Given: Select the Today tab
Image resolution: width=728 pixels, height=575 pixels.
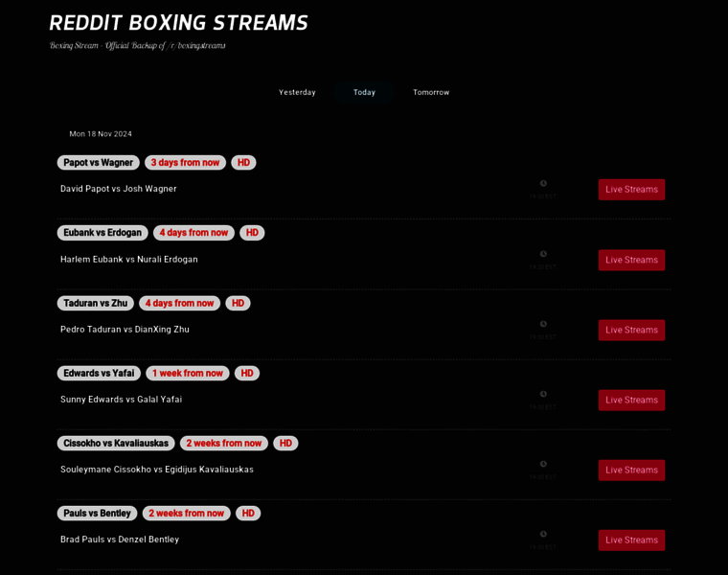Looking at the screenshot, I should point(364,92).
